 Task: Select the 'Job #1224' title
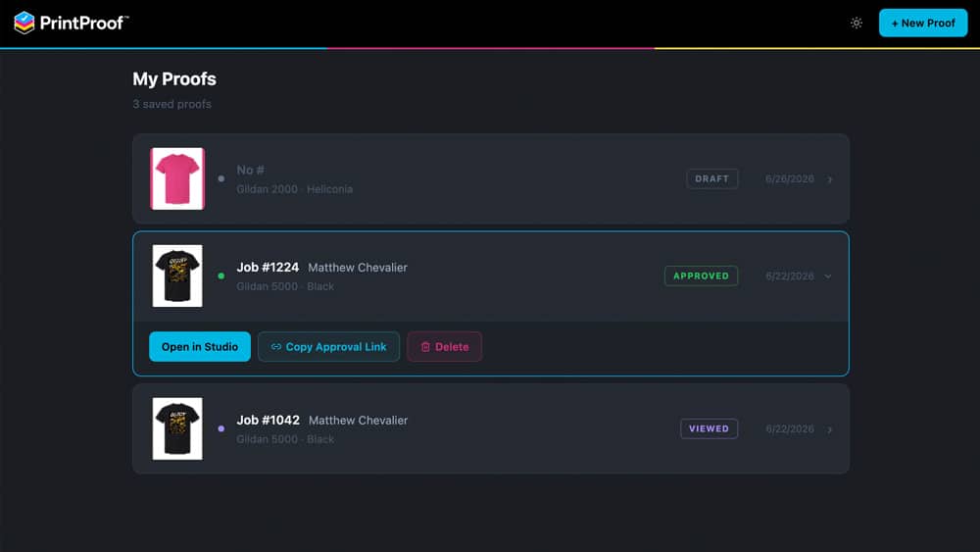click(268, 267)
